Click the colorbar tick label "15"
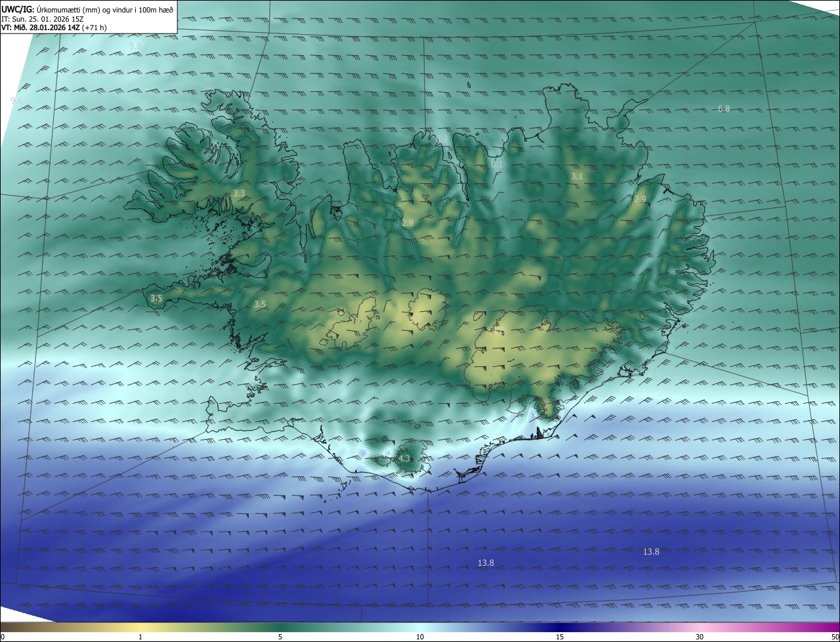 tap(560, 637)
